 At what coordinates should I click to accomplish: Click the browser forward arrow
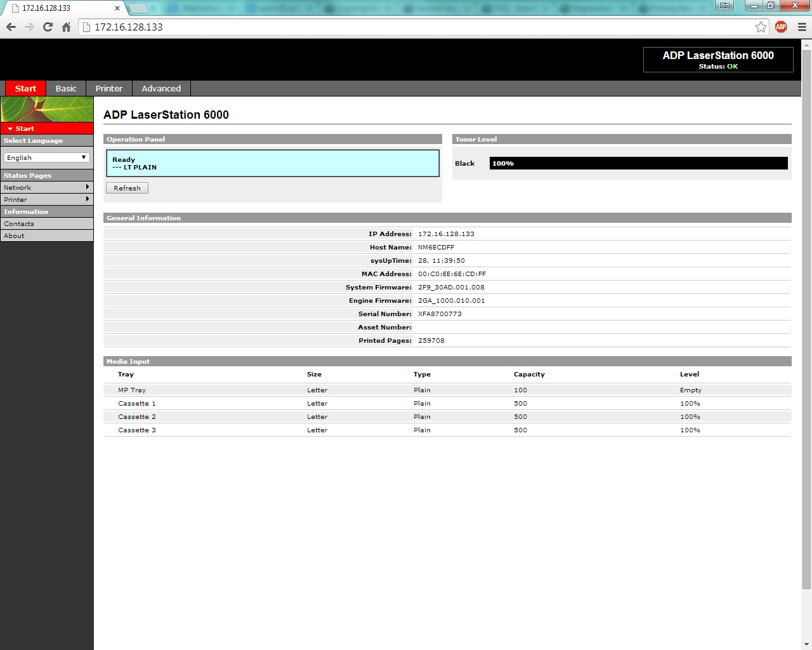[x=29, y=27]
